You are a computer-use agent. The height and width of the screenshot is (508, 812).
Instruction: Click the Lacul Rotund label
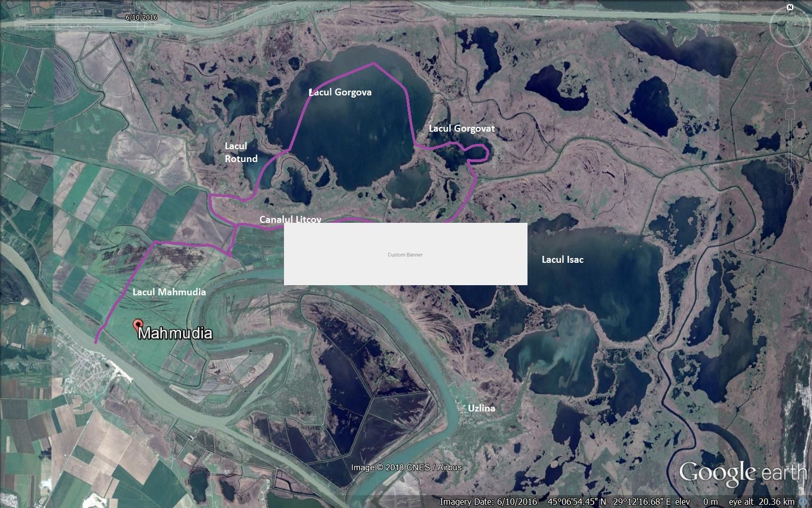(x=241, y=152)
